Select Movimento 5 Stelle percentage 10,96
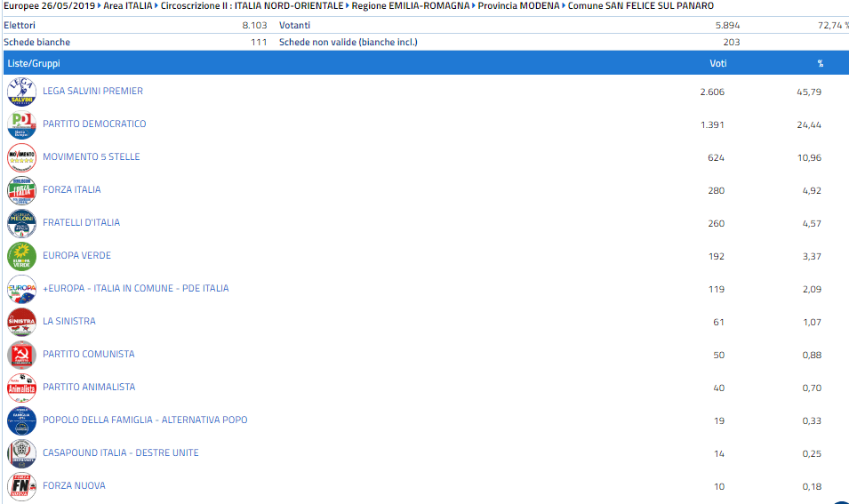 pos(809,157)
